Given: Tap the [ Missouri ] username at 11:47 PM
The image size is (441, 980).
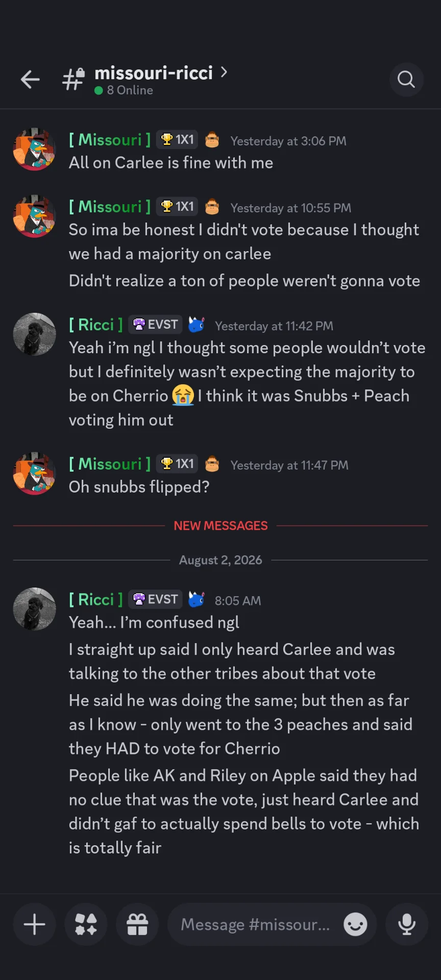Looking at the screenshot, I should pos(110,464).
